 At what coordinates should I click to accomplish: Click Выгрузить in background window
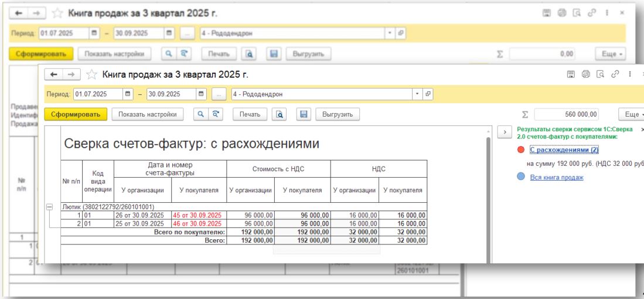click(308, 54)
